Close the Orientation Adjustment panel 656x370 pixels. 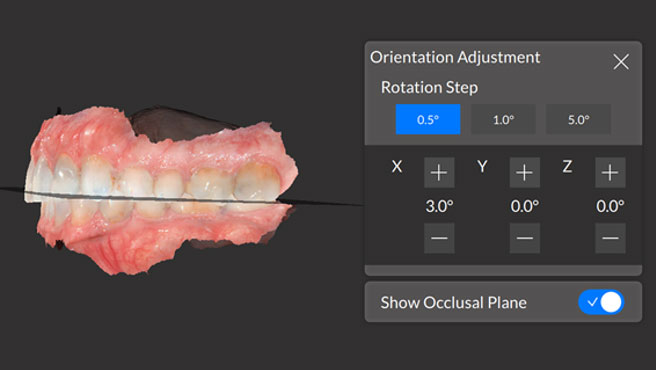click(x=621, y=62)
